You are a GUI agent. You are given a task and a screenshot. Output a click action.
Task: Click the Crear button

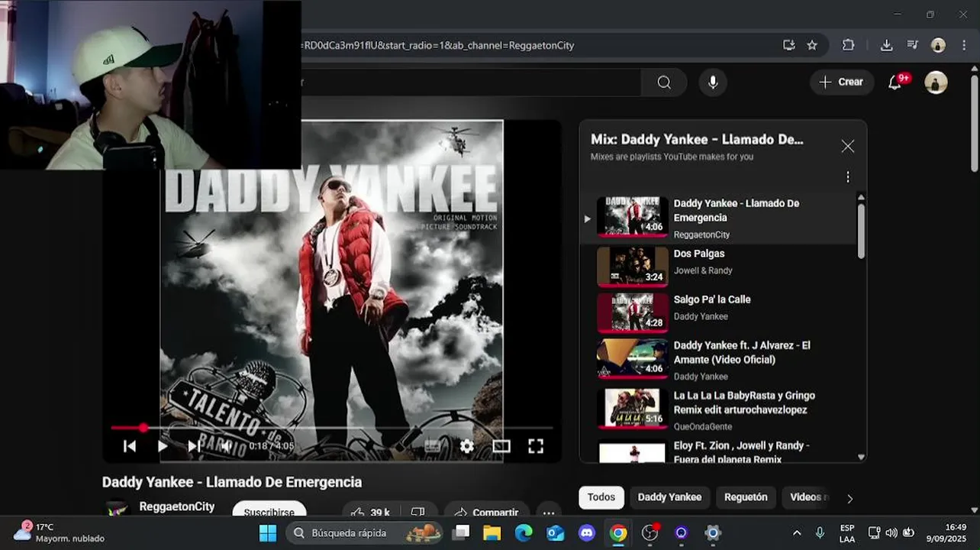pyautogui.click(x=841, y=82)
